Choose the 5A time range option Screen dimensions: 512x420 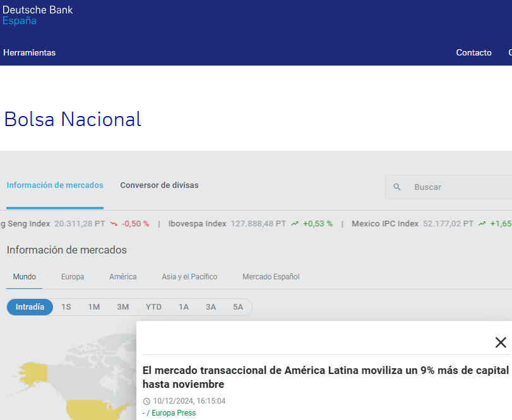click(237, 307)
